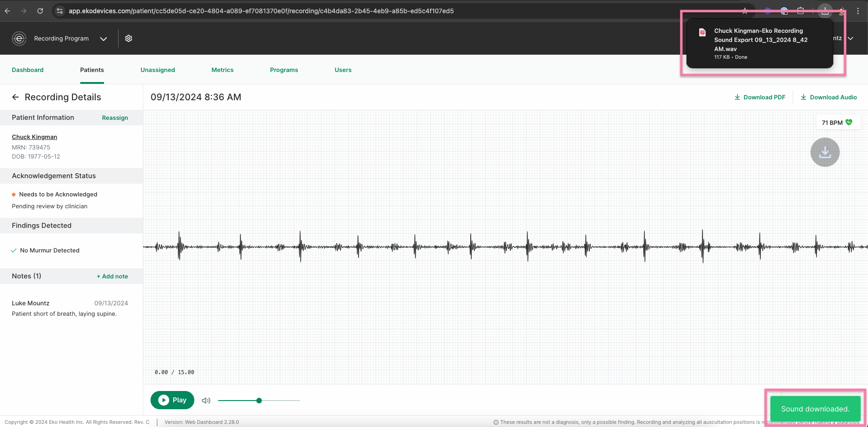Screen dimensions: 868x427
Task: Open the Metrics tab
Action: (223, 70)
